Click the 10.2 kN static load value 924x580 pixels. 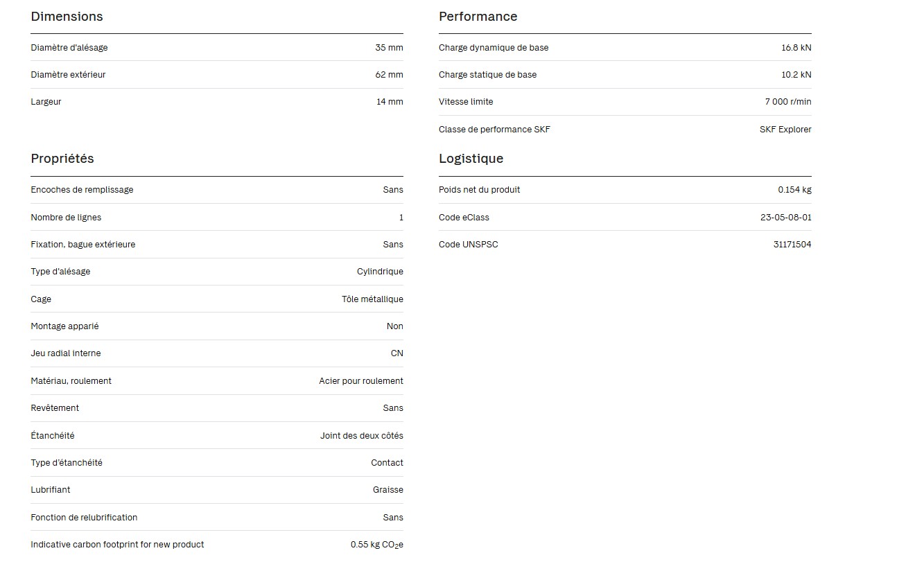point(796,75)
